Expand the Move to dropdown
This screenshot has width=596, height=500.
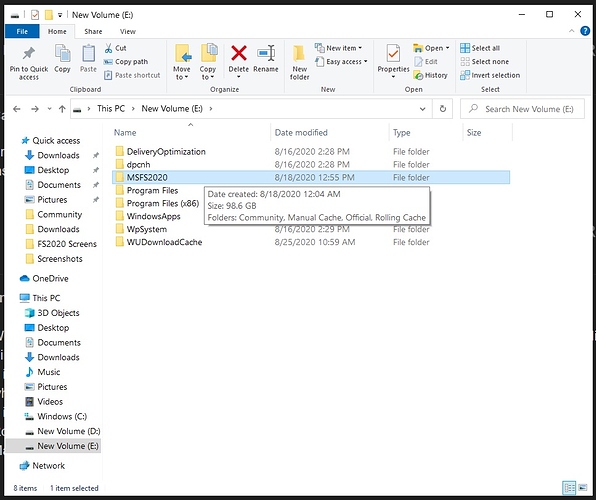tap(182, 62)
